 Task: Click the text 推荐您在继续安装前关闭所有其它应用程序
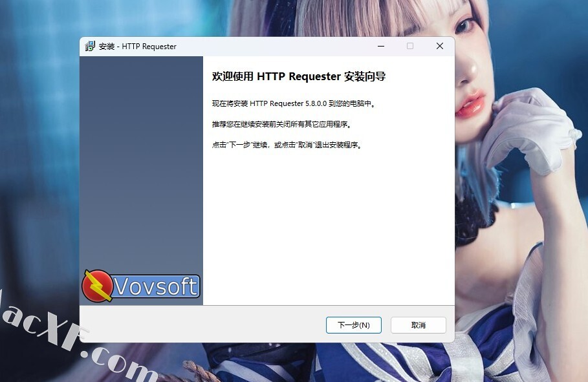point(282,124)
